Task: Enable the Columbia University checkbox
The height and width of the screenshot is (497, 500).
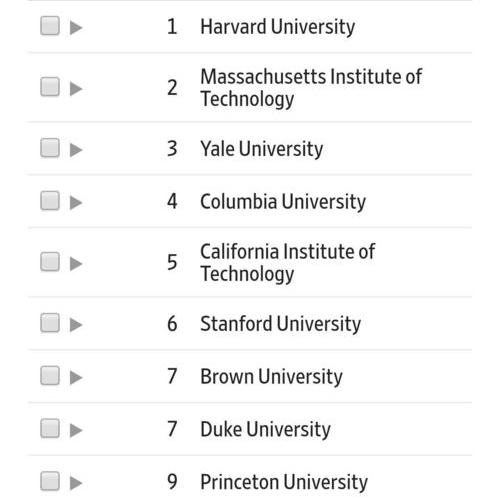Action: (x=50, y=201)
